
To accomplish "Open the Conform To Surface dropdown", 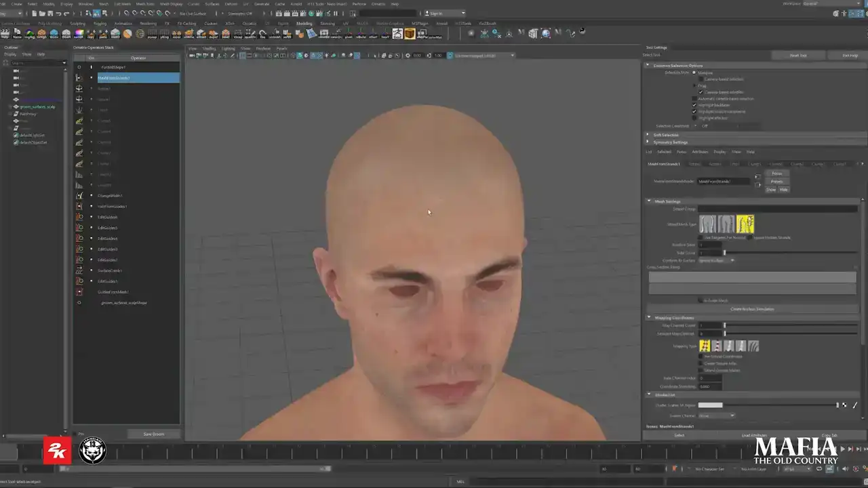I will point(717,260).
